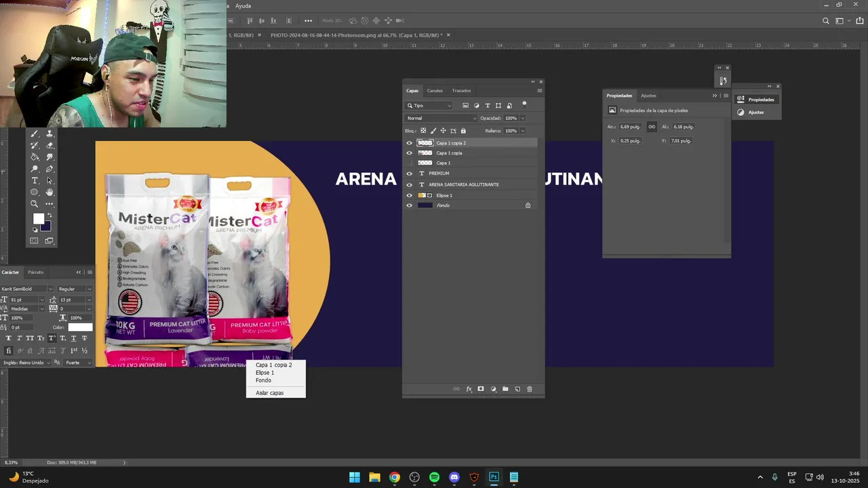This screenshot has width=868, height=488.
Task: Select the Clone Stamp tool
Action: coord(50,134)
